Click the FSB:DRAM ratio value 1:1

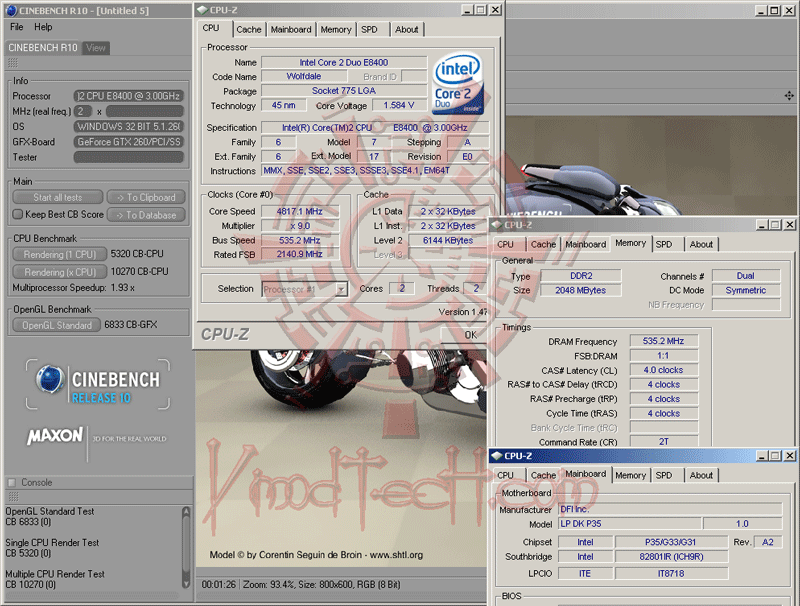point(663,356)
